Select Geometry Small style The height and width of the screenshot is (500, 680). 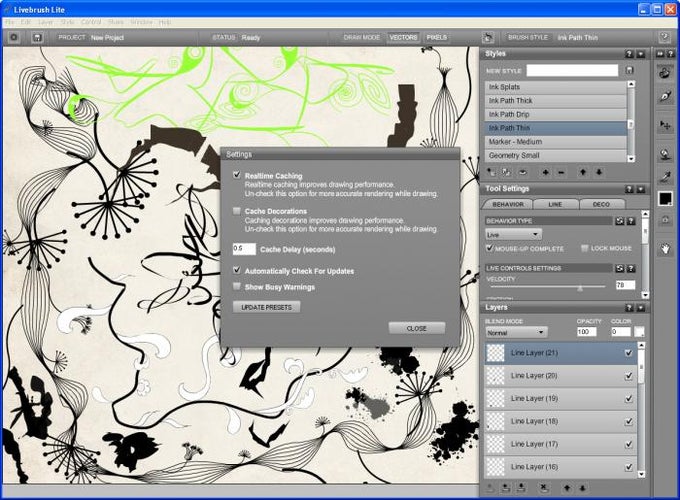(x=556, y=155)
